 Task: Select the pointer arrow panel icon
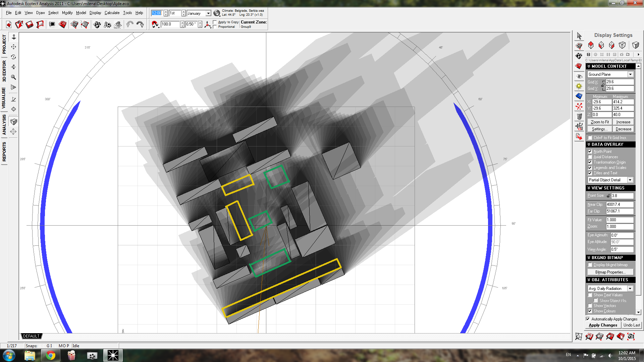(579, 36)
